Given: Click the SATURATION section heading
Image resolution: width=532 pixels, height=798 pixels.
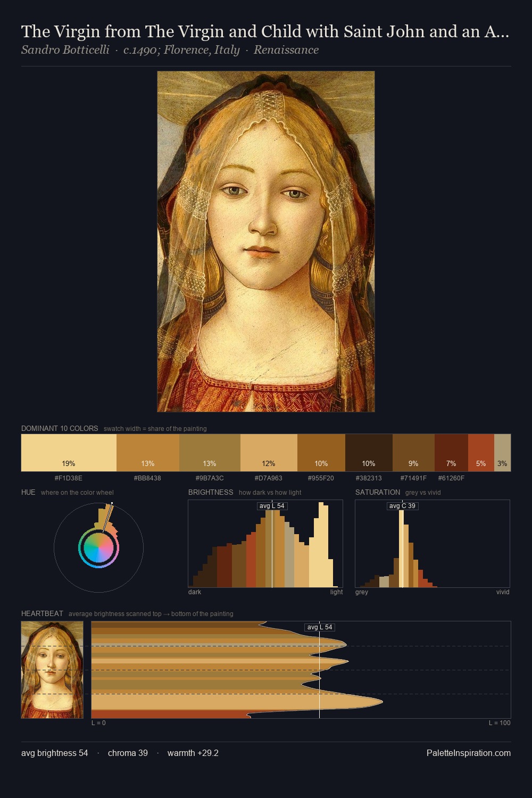Looking at the screenshot, I should [x=378, y=492].
